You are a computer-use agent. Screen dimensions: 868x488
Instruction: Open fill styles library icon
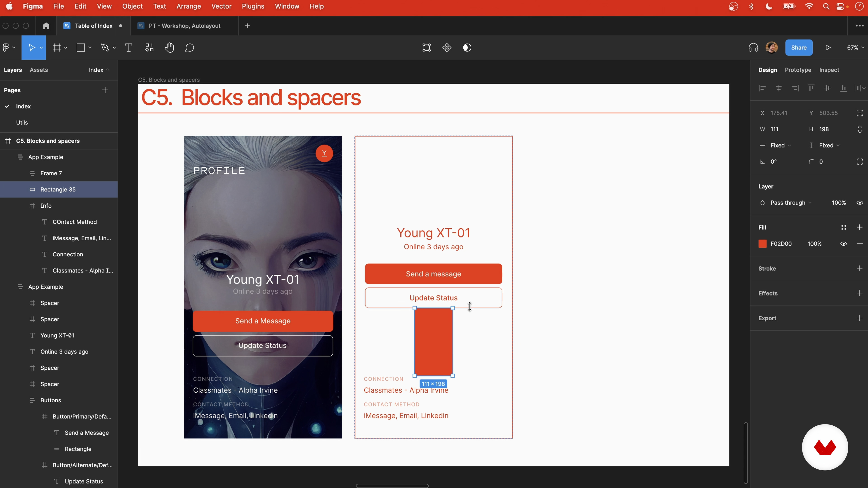coord(843,227)
